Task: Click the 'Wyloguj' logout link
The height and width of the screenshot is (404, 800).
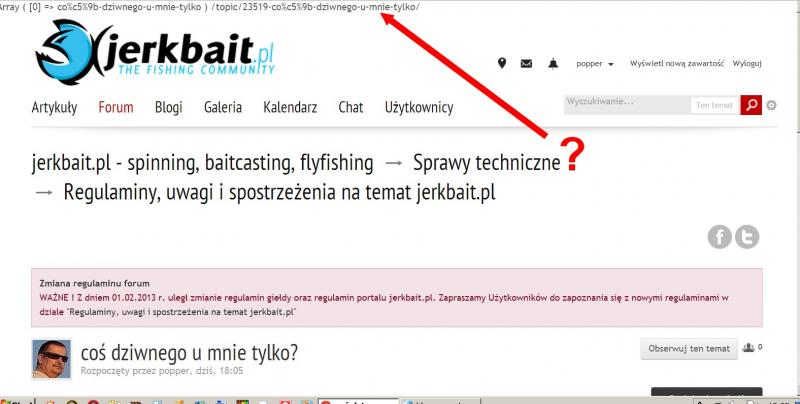Action: point(748,64)
